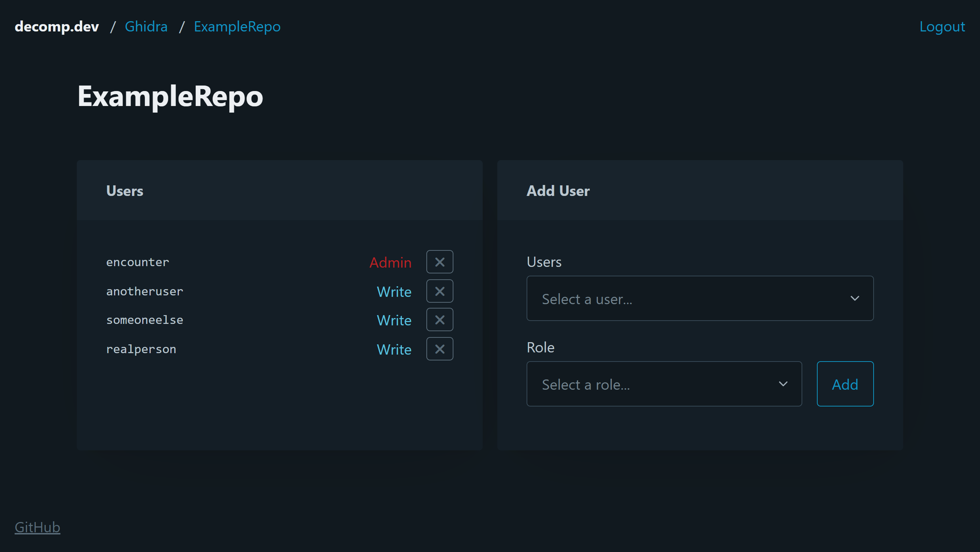Click the Logout link
The width and height of the screenshot is (980, 552).
point(942,27)
